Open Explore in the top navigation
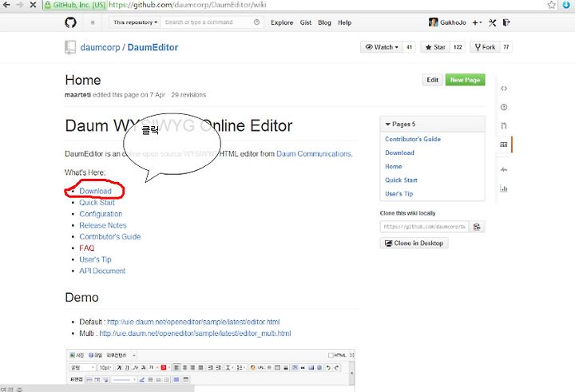The image size is (575, 392). click(282, 22)
